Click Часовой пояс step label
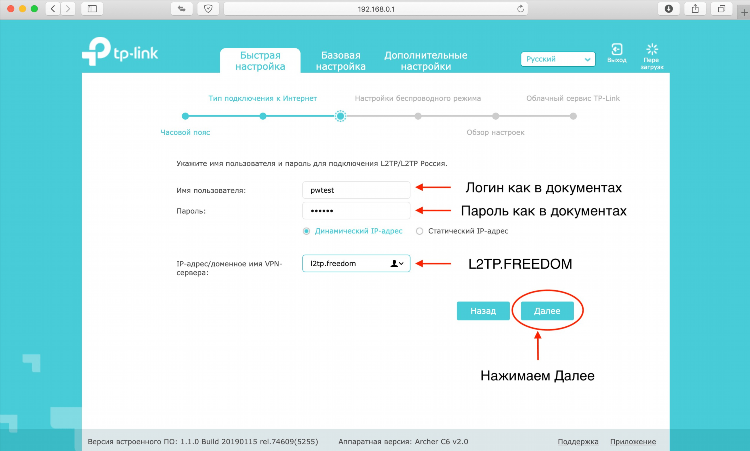The height and width of the screenshot is (451, 750). pos(185,132)
